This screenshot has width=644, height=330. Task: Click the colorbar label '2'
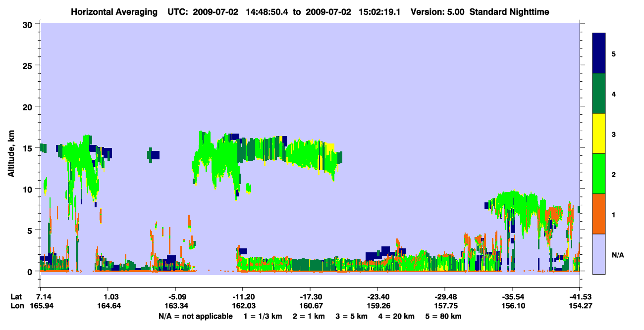point(614,174)
